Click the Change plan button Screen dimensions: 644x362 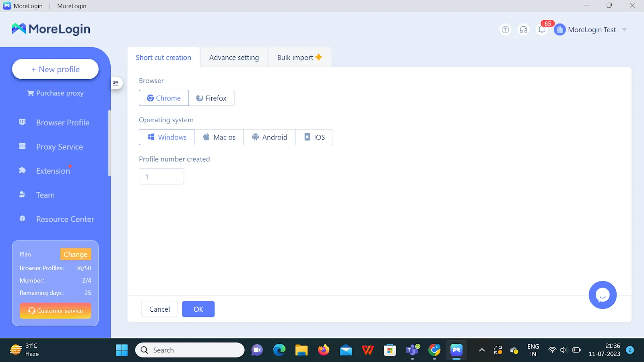pos(76,254)
